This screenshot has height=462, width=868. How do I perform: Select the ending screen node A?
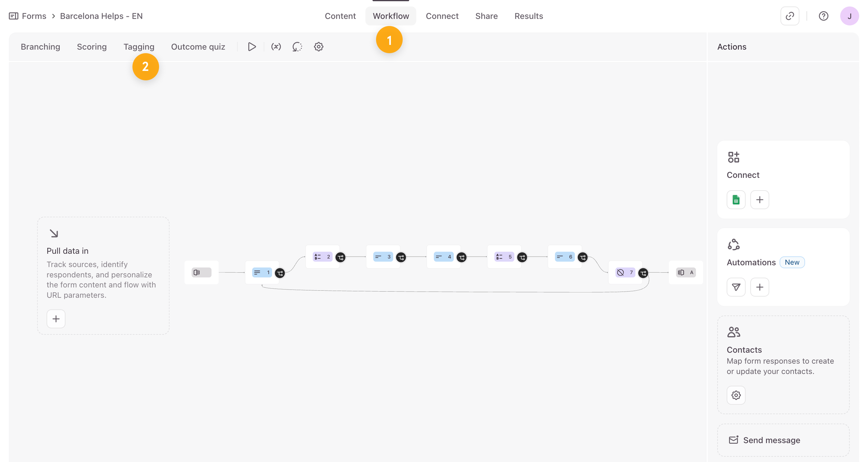685,272
